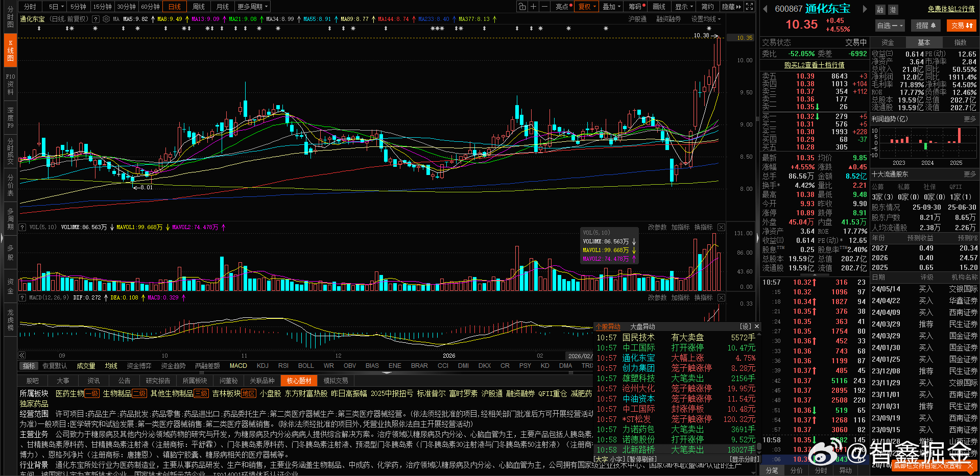The height and width of the screenshot is (476, 980).
Task: Switch to the 月线 monthly chart
Action: tap(222, 7)
